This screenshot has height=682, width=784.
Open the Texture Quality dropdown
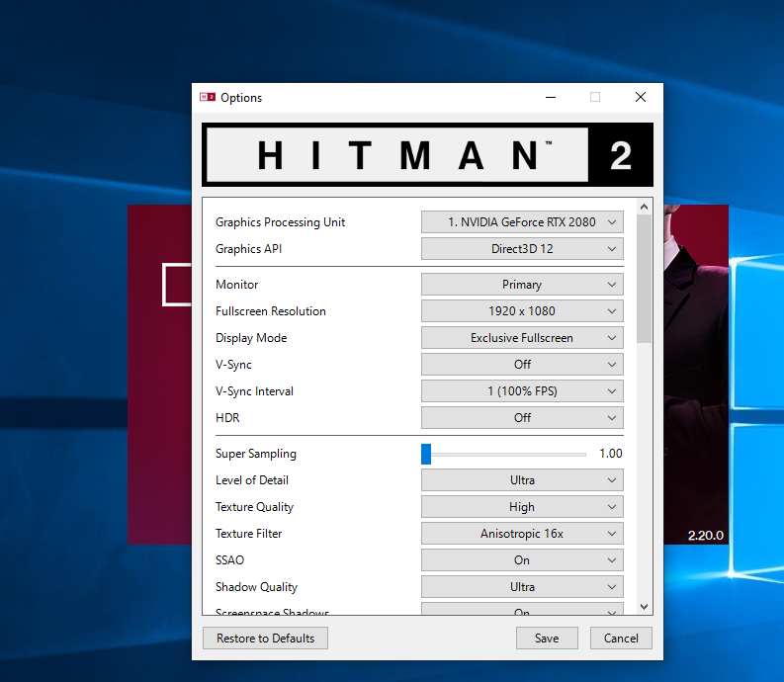(522, 507)
